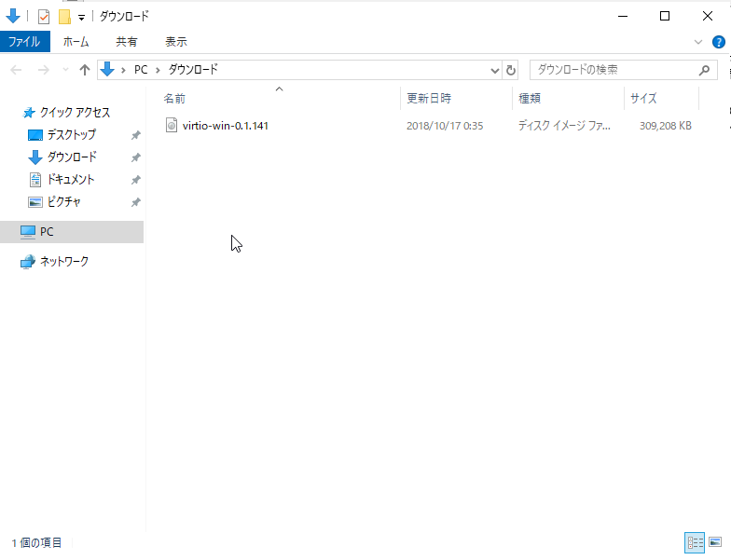Viewport: 731px width, 560px height.
Task: Select PC in the address breadcrumb
Action: (x=141, y=70)
